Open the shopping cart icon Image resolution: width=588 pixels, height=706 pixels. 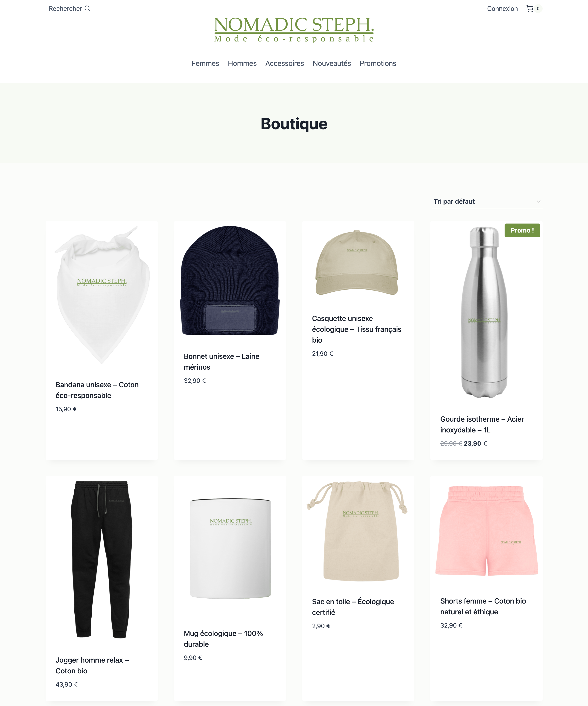pyautogui.click(x=530, y=8)
